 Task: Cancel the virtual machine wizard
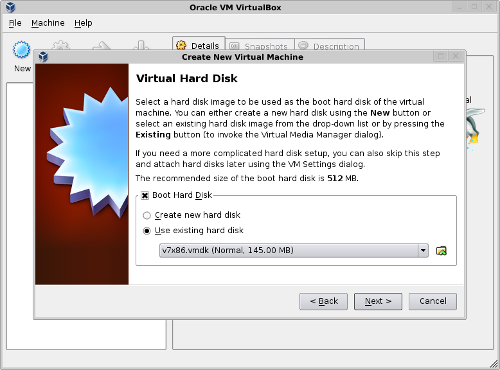[x=433, y=301]
